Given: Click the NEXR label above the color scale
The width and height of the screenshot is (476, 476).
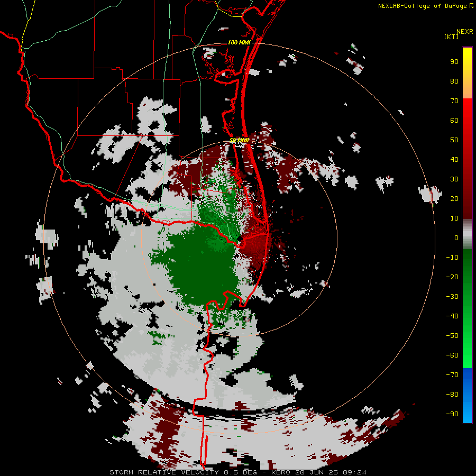Looking at the screenshot, I should (464, 32).
